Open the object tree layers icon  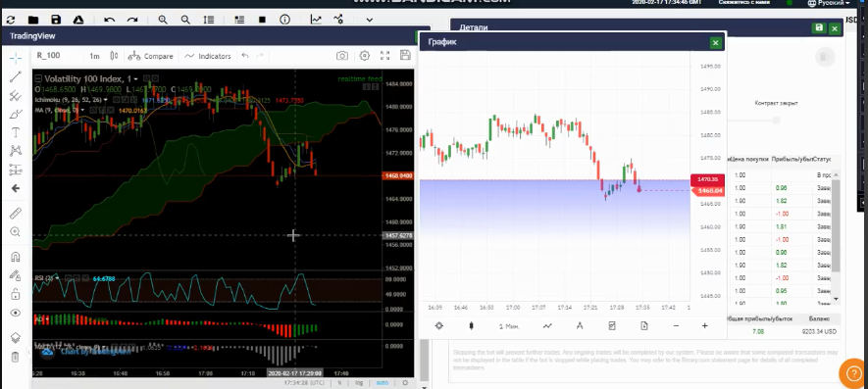(16, 337)
